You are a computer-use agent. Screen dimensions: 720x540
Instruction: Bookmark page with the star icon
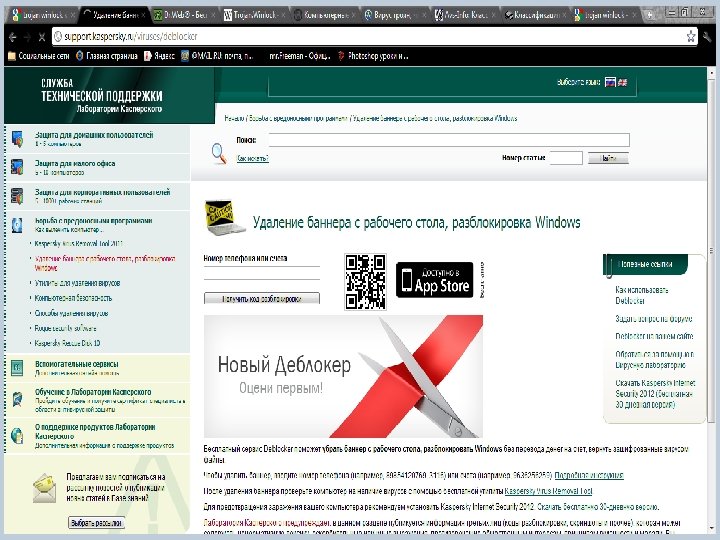coord(691,36)
